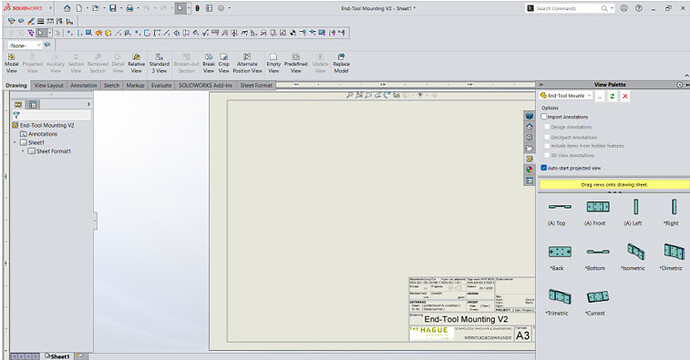Screen dimensions: 690x360
Task: Click the Line Color pencil icon
Action: (x=31, y=21)
